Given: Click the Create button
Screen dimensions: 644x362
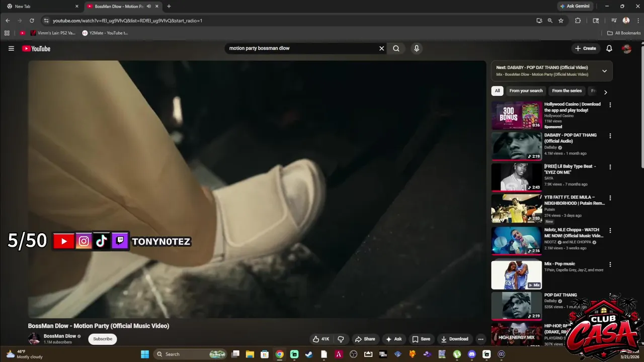Looking at the screenshot, I should (x=585, y=48).
